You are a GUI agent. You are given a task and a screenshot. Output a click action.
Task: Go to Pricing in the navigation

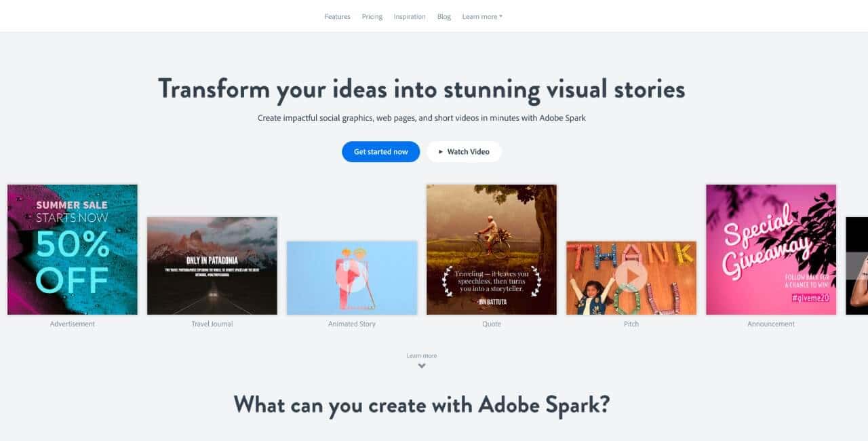[x=372, y=16]
